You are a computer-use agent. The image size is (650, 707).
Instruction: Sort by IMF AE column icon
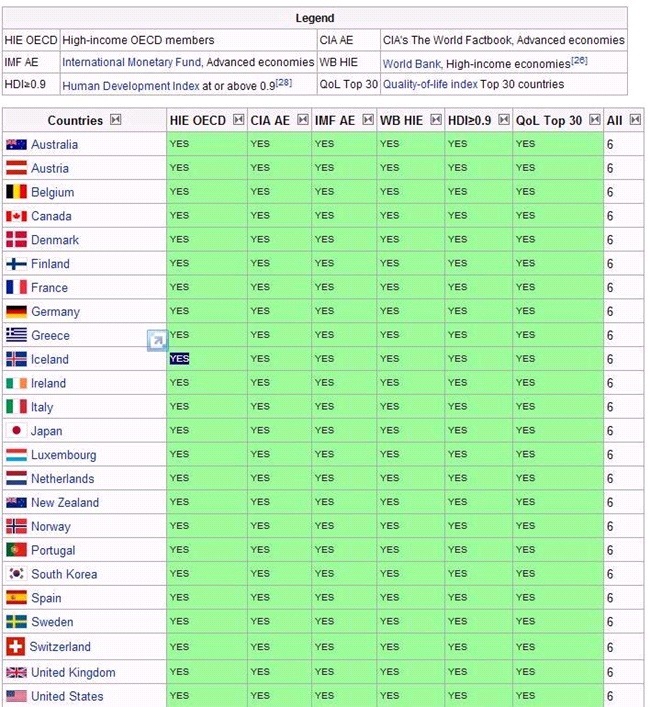point(368,119)
